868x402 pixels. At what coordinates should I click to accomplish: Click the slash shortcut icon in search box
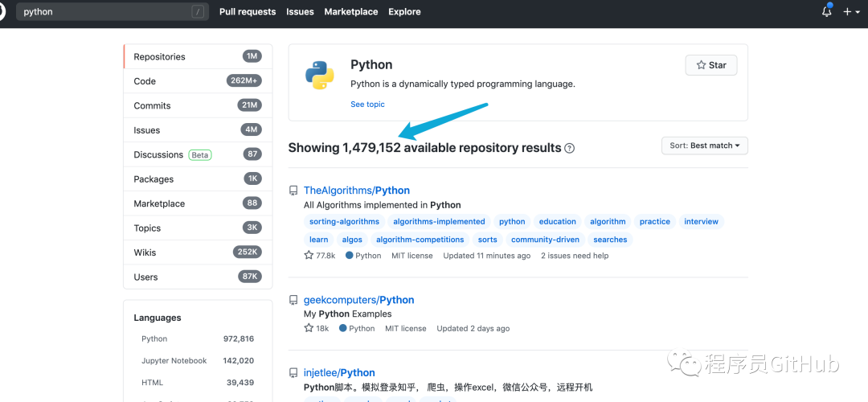[198, 12]
